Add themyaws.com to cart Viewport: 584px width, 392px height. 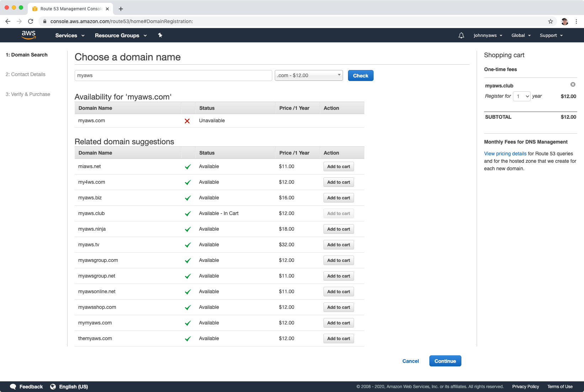[339, 339]
